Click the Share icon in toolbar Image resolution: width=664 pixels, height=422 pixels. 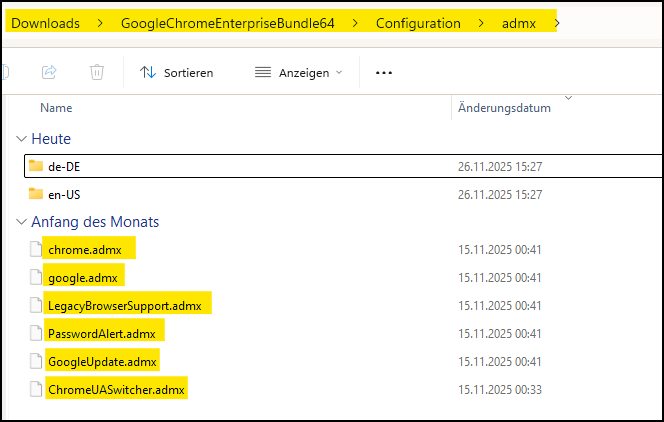(x=49, y=72)
